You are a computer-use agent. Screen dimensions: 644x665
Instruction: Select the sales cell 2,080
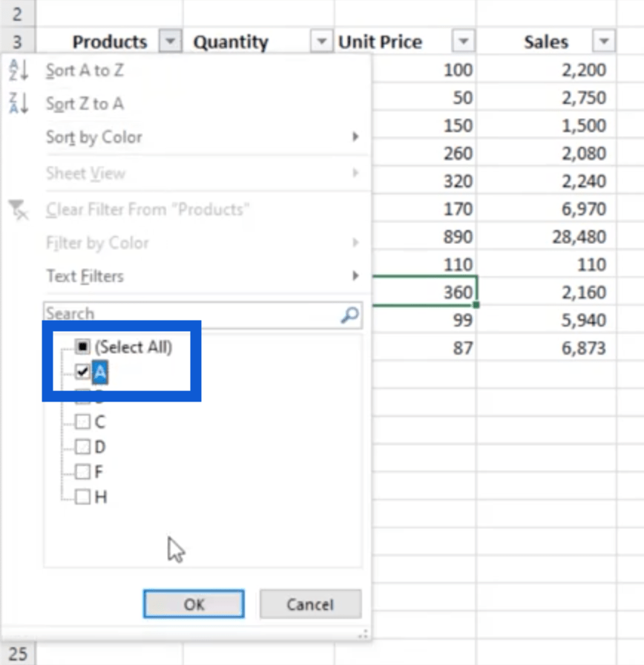coord(546,153)
